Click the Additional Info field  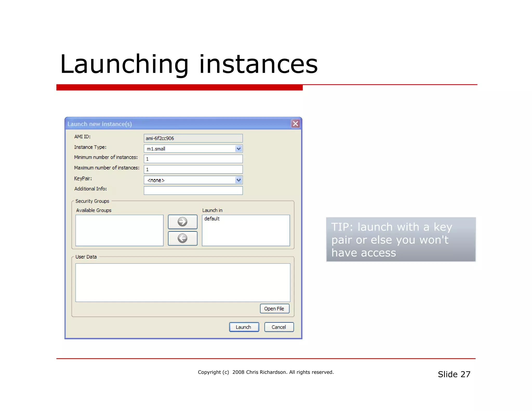point(193,190)
